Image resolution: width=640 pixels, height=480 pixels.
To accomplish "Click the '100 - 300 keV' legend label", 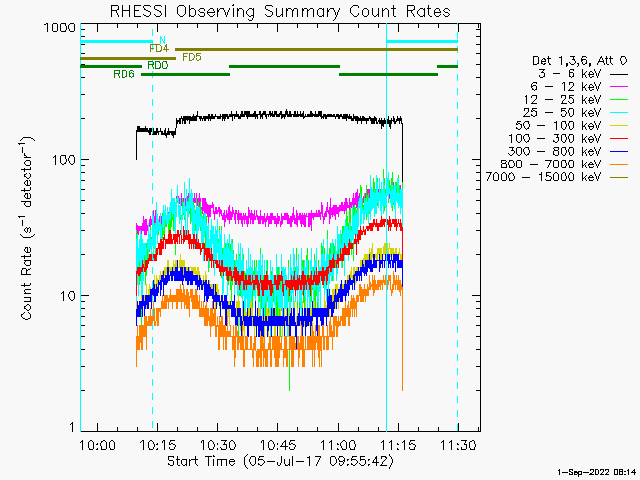I will [x=555, y=138].
